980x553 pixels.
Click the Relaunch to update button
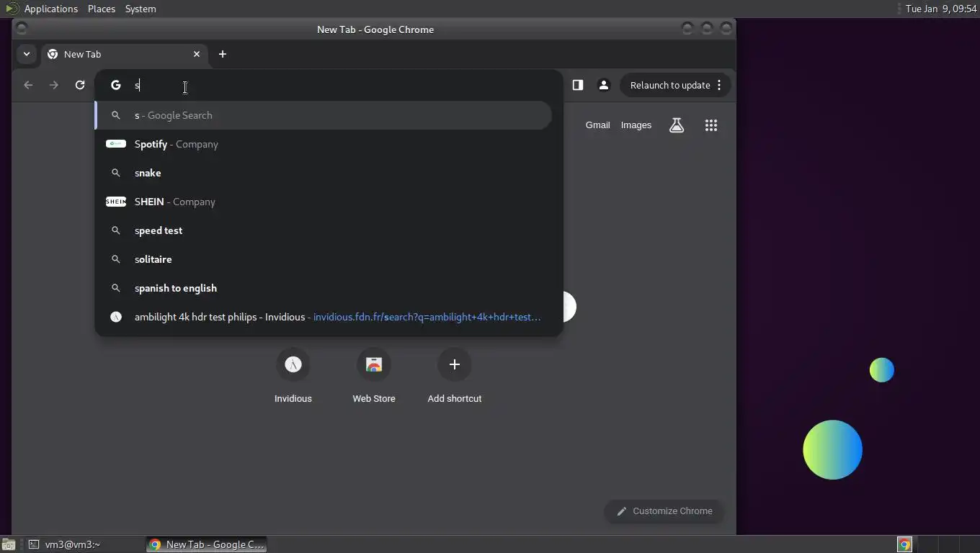tap(675, 85)
